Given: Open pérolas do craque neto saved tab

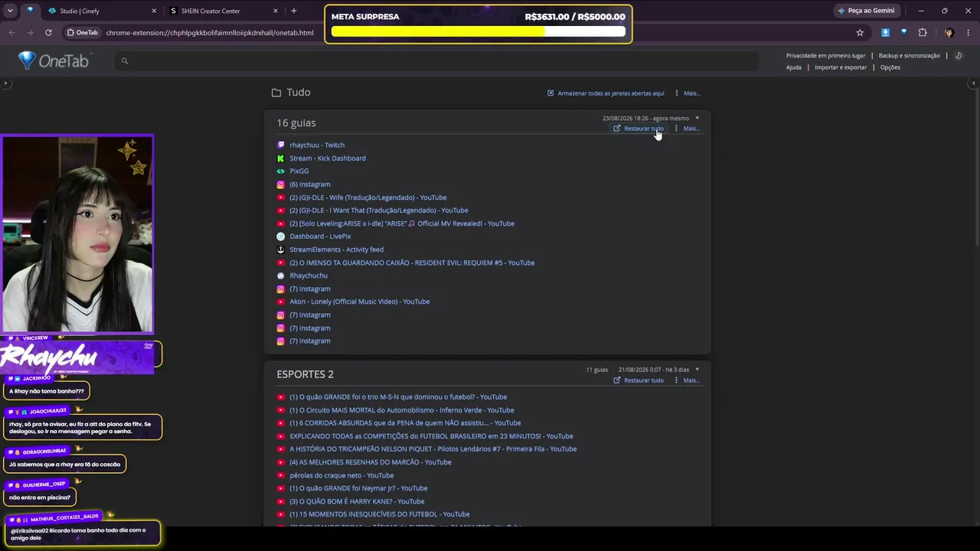Looking at the screenshot, I should coord(341,475).
